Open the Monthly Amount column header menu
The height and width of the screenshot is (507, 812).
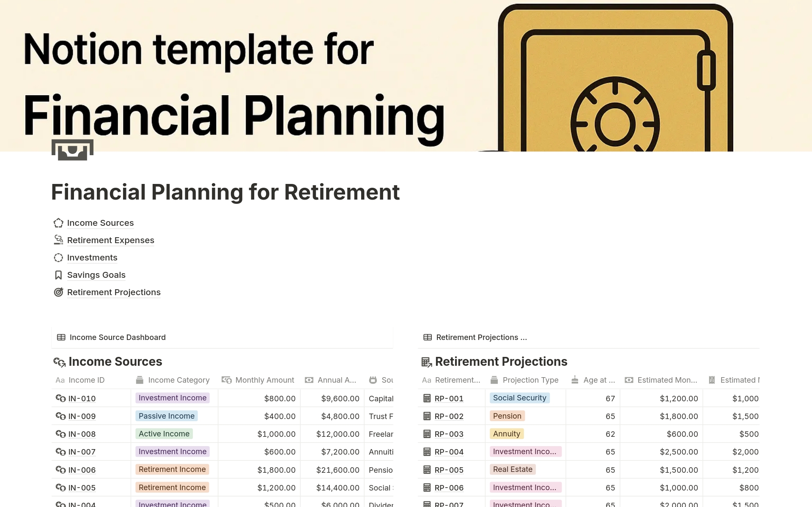[x=264, y=380]
